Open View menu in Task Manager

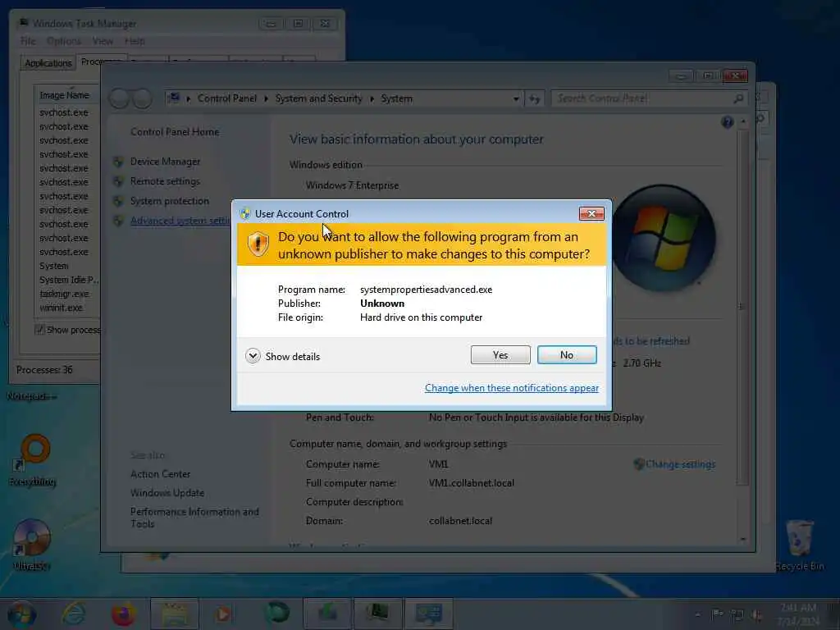coord(103,41)
